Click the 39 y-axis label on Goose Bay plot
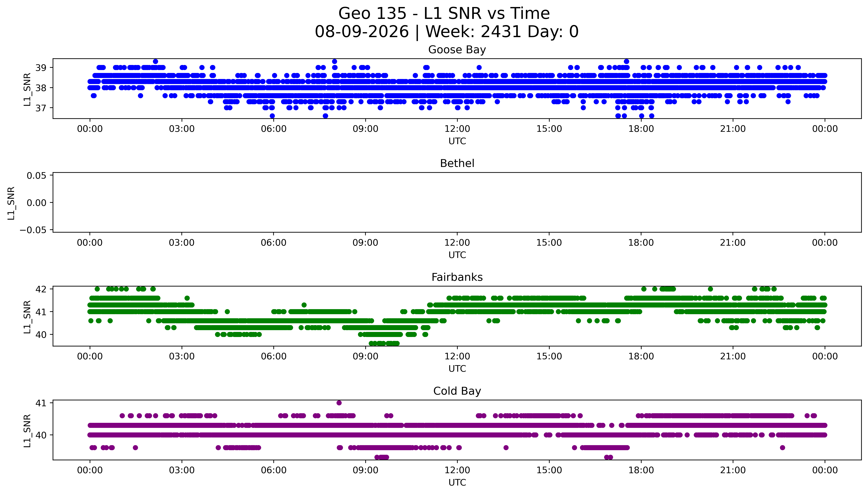The width and height of the screenshot is (868, 494). 41,68
